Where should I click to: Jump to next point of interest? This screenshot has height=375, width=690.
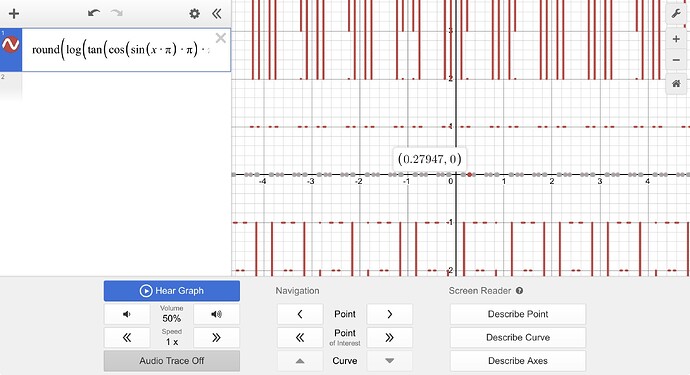click(389, 338)
